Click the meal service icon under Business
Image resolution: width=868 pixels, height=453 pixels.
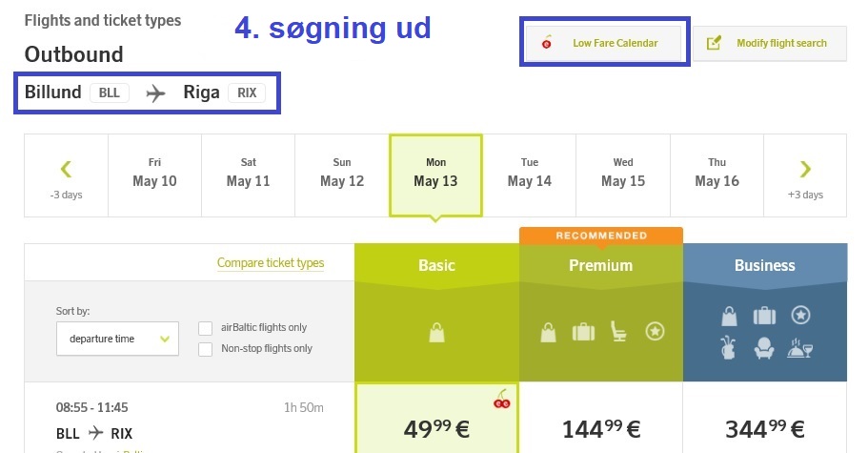point(800,348)
